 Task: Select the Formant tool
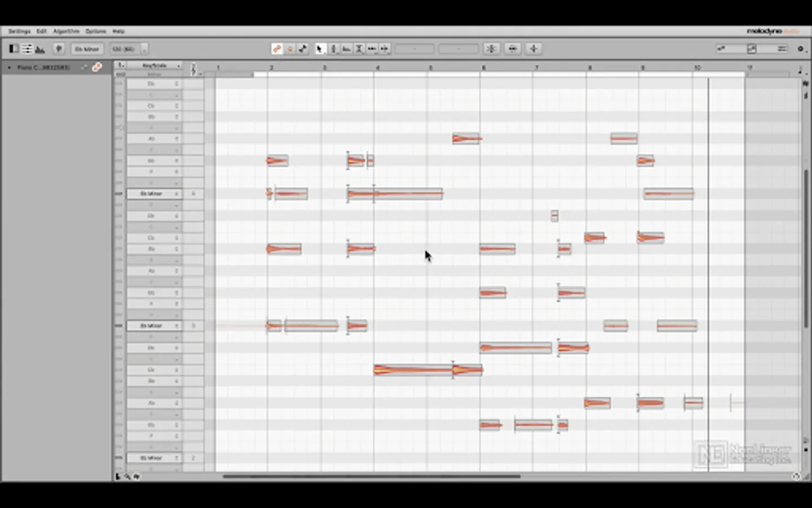click(346, 49)
